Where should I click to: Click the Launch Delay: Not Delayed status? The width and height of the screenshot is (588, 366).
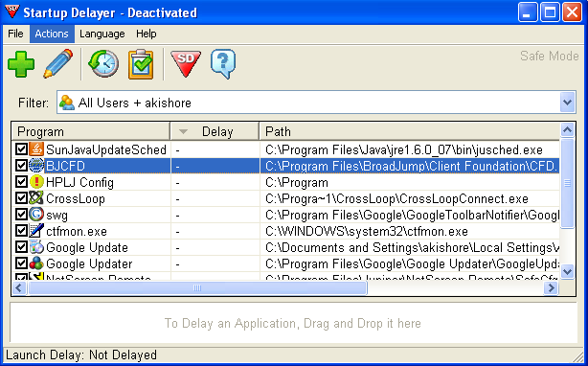81,355
